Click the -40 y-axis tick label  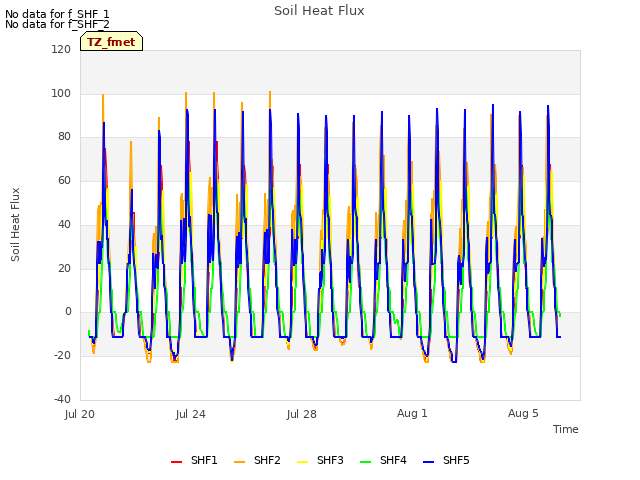(62, 399)
